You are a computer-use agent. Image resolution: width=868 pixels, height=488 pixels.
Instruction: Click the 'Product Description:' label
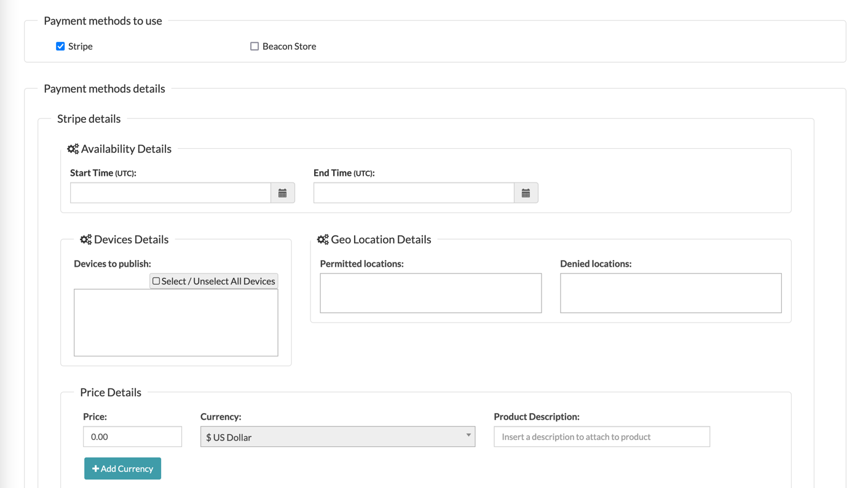[x=537, y=417]
